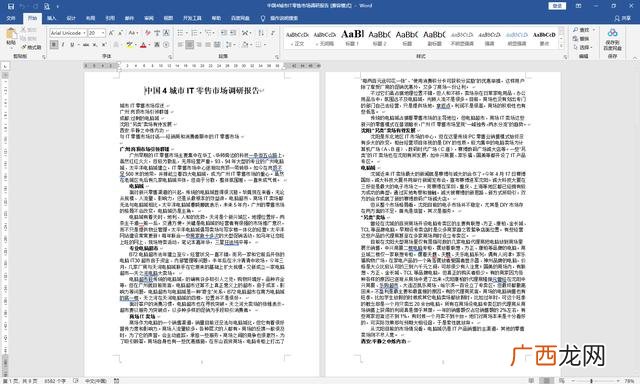Apply the Normal (正文) style
640x384 pixels.
(298, 38)
